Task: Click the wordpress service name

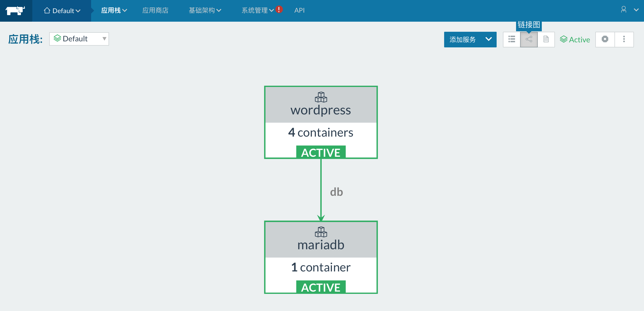Action: click(321, 110)
